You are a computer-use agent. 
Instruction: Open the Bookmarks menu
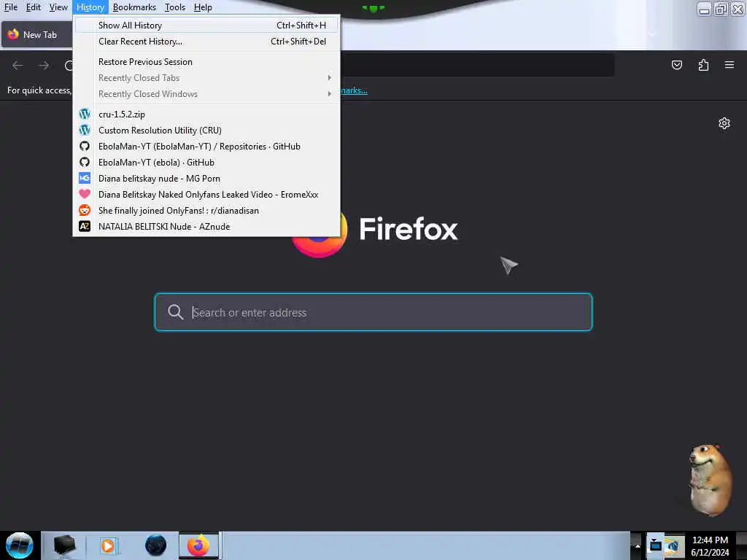pos(134,7)
